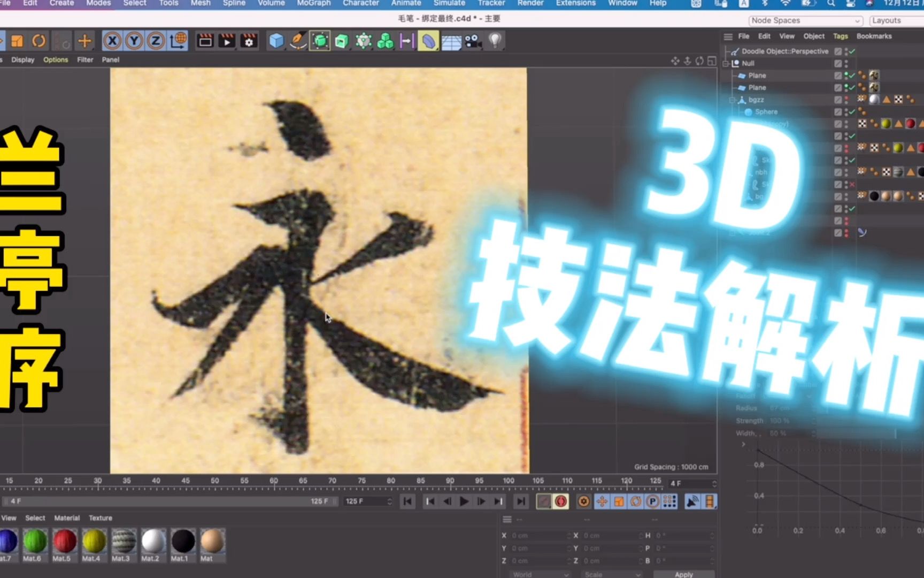Open Object Manager Tags menu
This screenshot has height=578, width=924.
(841, 36)
